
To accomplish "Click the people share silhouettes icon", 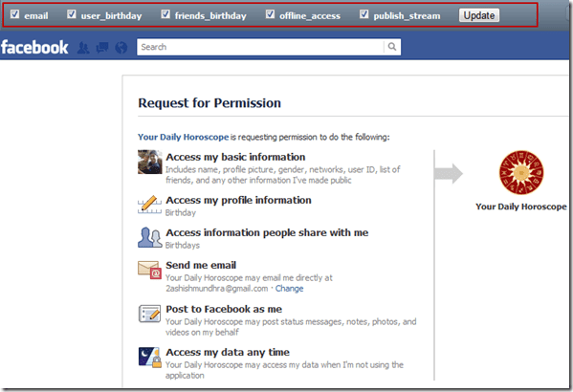I will click(149, 237).
